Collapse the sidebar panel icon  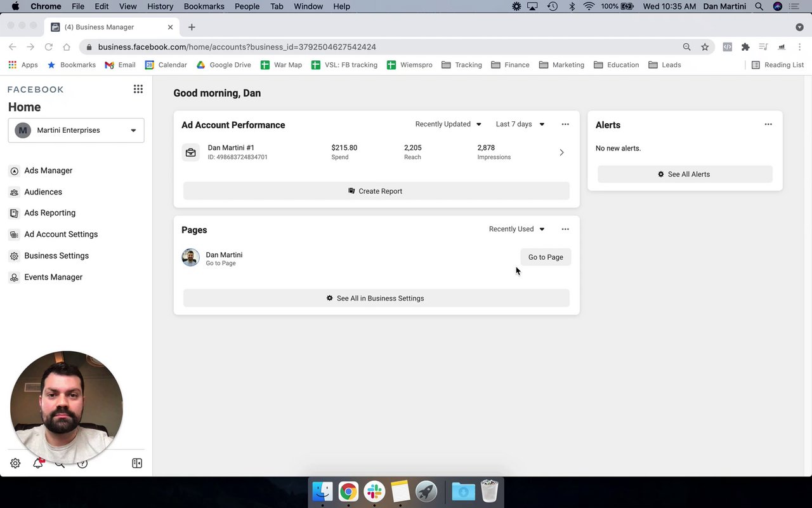(137, 464)
